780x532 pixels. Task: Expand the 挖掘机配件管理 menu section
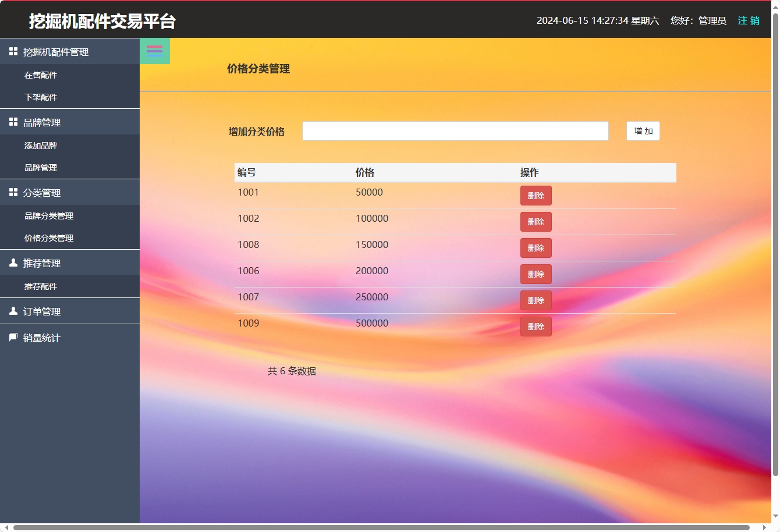(55, 51)
